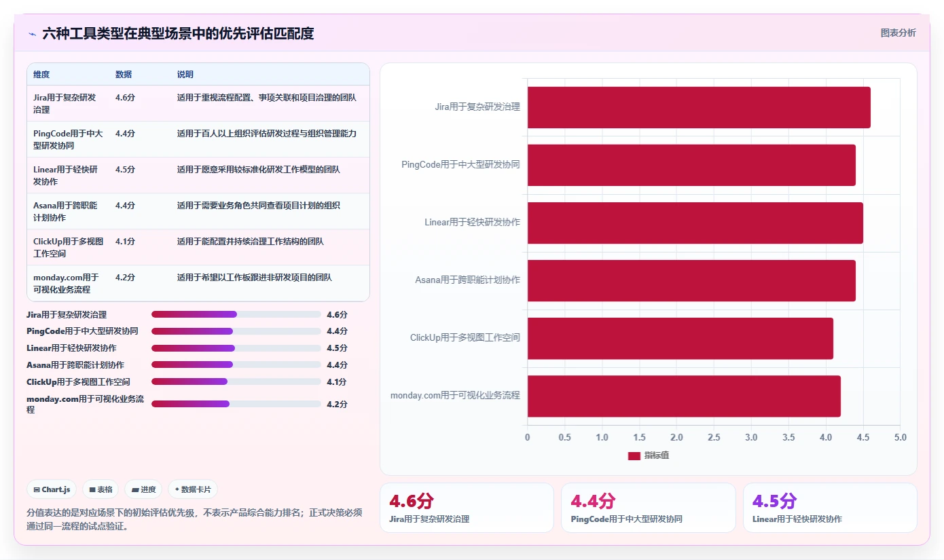944x560 pixels.
Task: Toggle the 指标值 legend color swatch
Action: [x=634, y=456]
